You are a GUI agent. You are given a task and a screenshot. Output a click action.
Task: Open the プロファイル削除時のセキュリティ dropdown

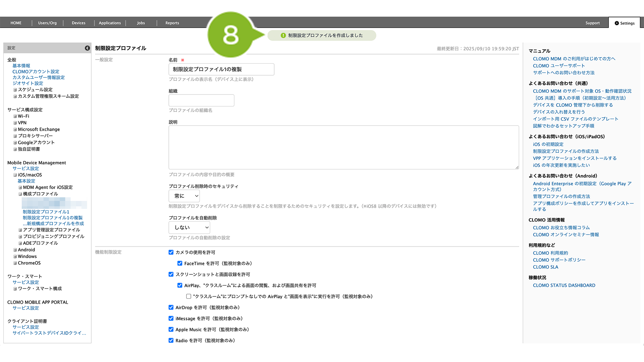184,196
